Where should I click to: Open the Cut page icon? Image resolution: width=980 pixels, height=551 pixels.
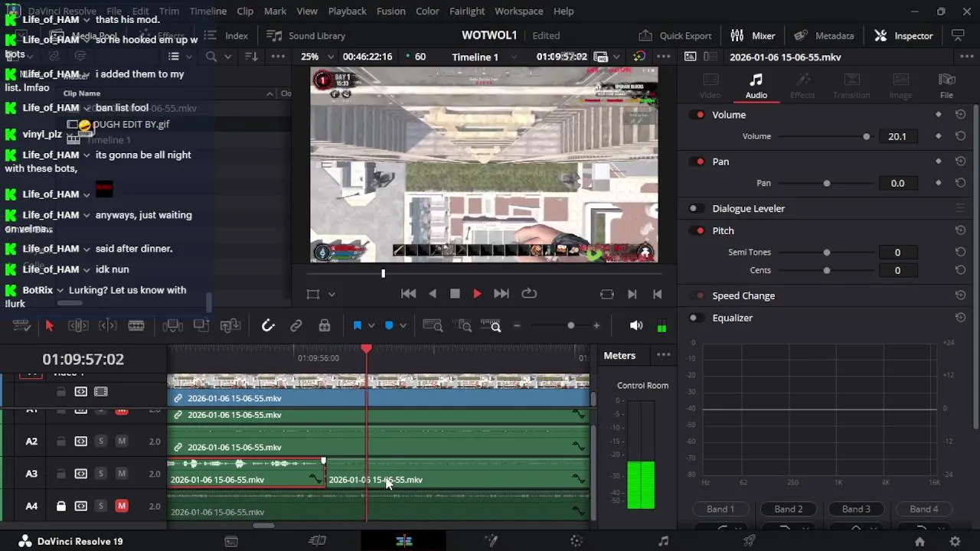(x=317, y=541)
